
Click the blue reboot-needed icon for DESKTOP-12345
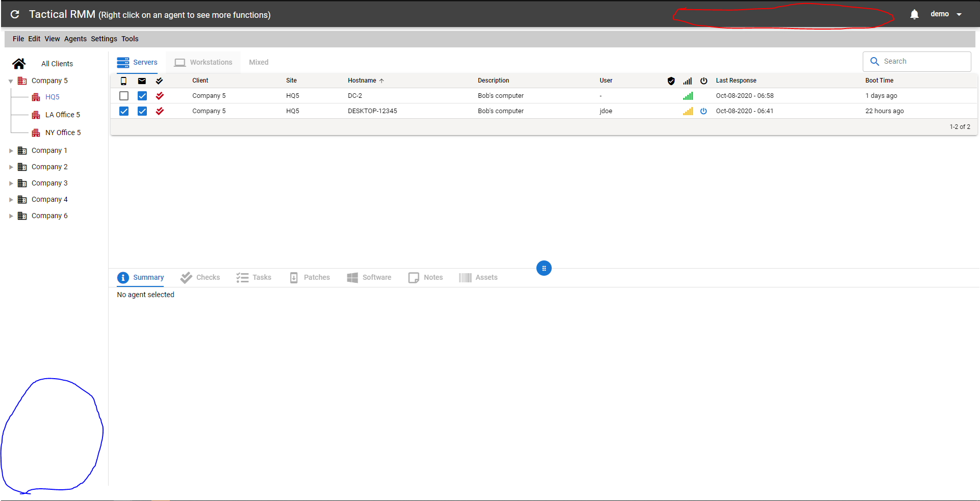click(x=704, y=111)
